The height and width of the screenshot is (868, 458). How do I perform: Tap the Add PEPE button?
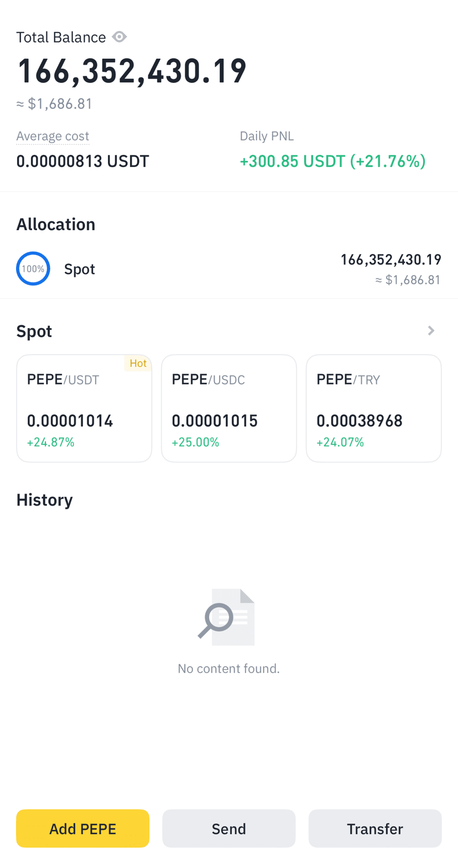83,828
